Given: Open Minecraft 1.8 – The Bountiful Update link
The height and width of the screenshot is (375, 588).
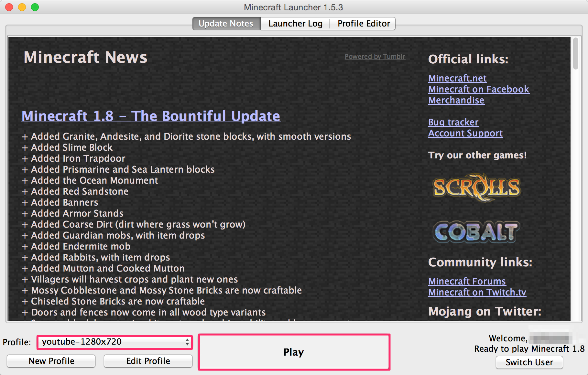Looking at the screenshot, I should click(151, 116).
